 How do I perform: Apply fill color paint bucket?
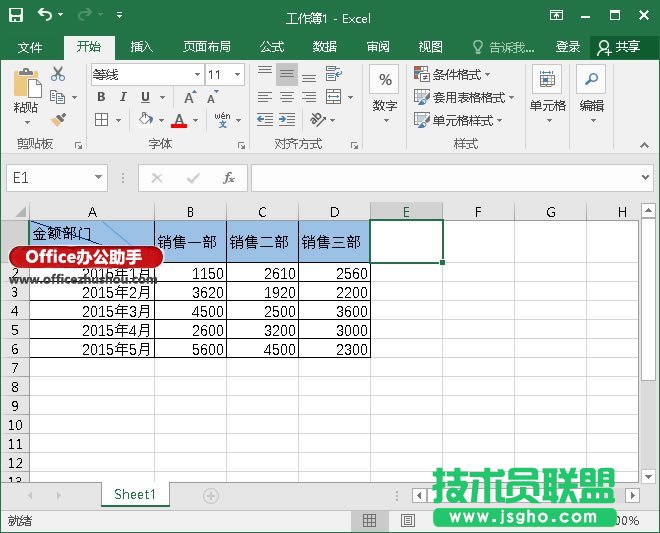[x=146, y=120]
